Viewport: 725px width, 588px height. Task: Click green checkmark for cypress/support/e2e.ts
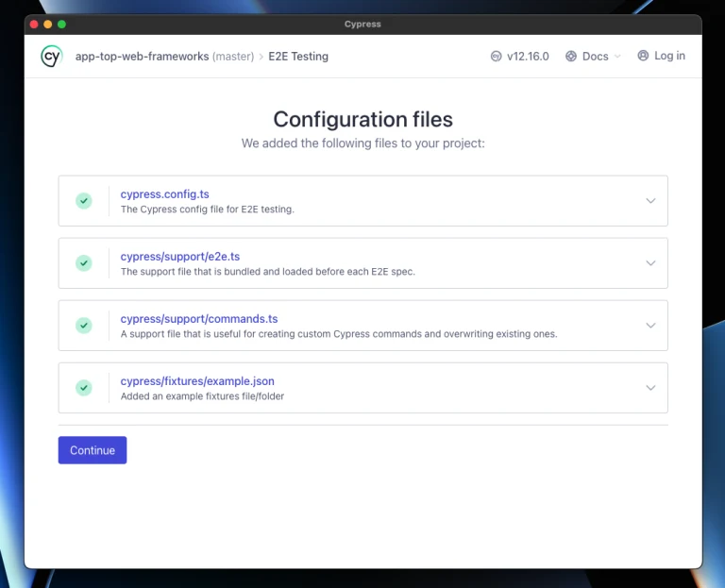pyautogui.click(x=84, y=263)
